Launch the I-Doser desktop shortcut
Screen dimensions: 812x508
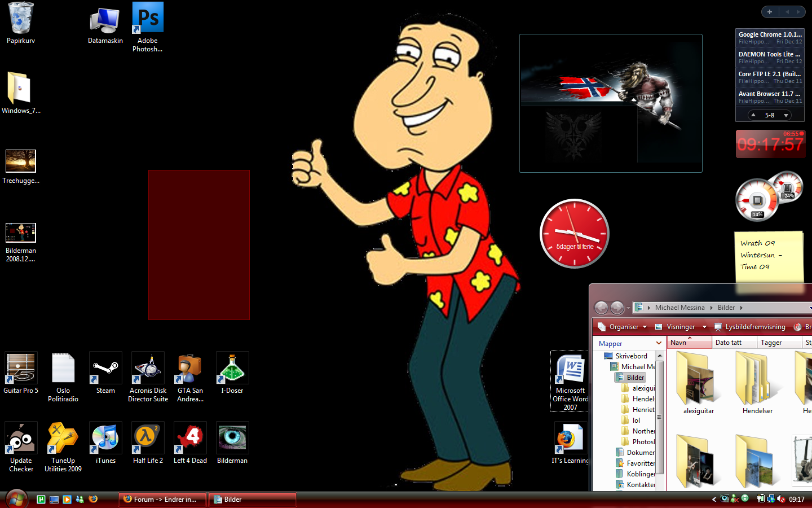coord(232,373)
